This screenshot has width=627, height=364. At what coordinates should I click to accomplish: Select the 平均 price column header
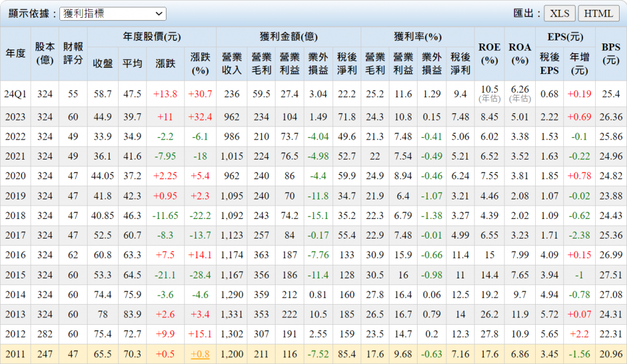132,63
